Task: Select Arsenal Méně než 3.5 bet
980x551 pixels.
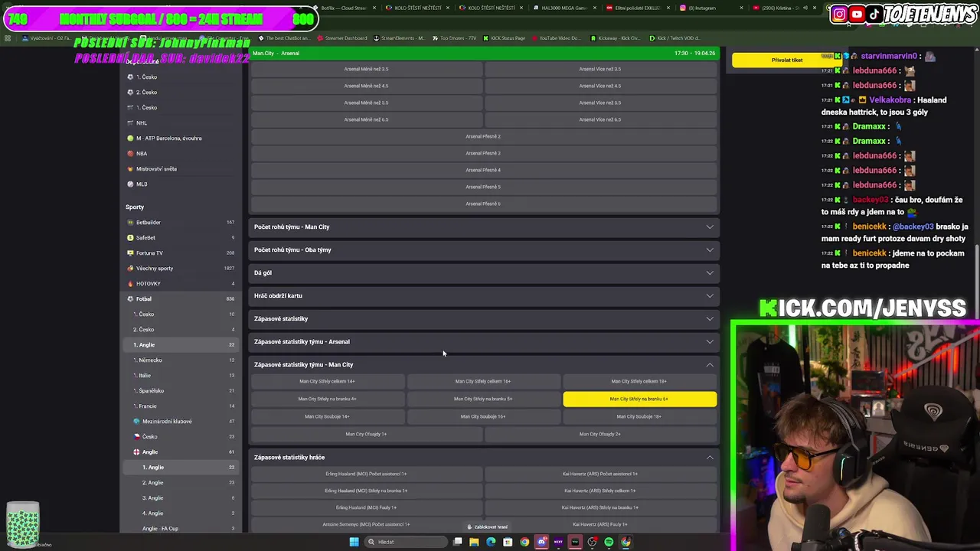Action: click(x=366, y=69)
